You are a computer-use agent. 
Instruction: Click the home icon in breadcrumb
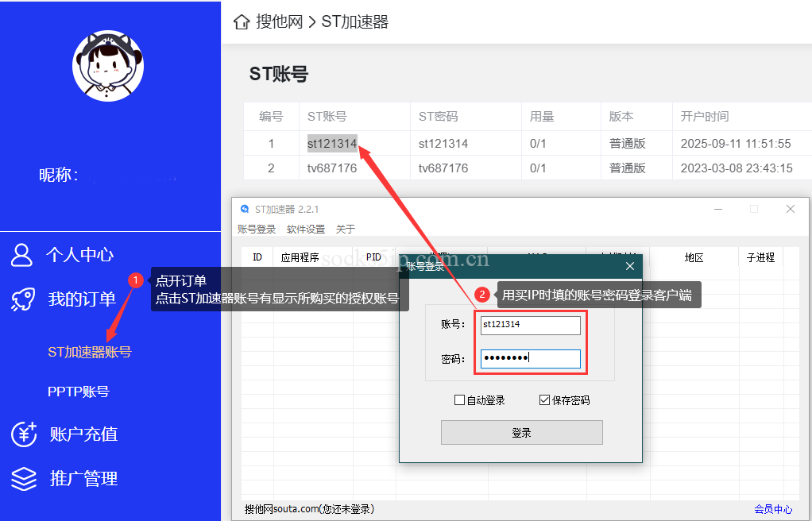242,22
